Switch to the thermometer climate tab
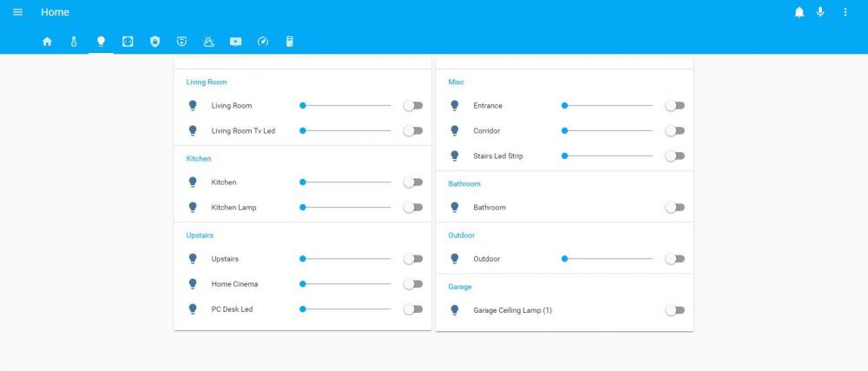Image resolution: width=868 pixels, height=371 pixels. tap(74, 41)
